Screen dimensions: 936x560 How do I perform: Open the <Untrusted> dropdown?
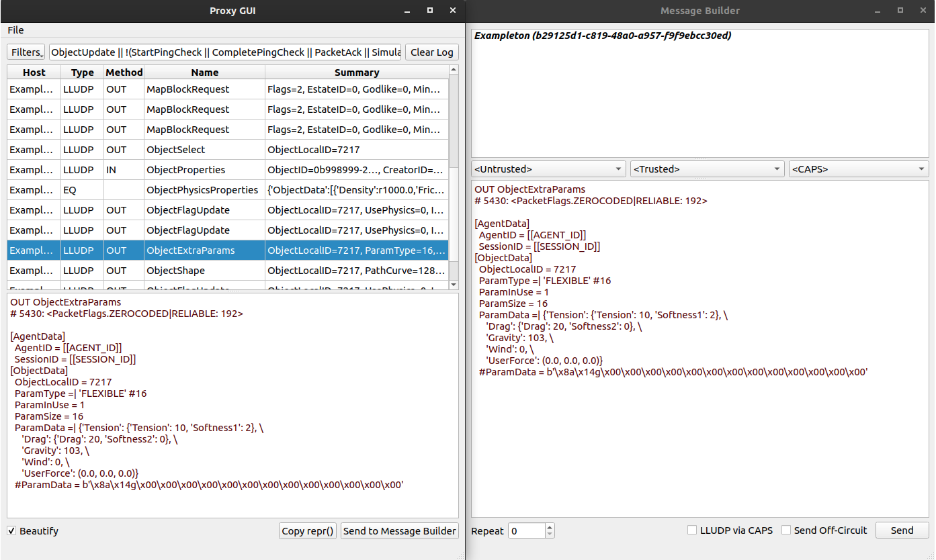tap(548, 169)
